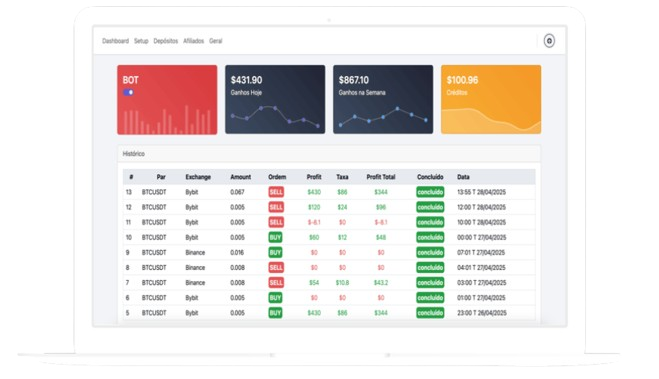Open the $867.10 Ganhos na Semana card
The height and width of the screenshot is (379, 659).
click(x=383, y=100)
